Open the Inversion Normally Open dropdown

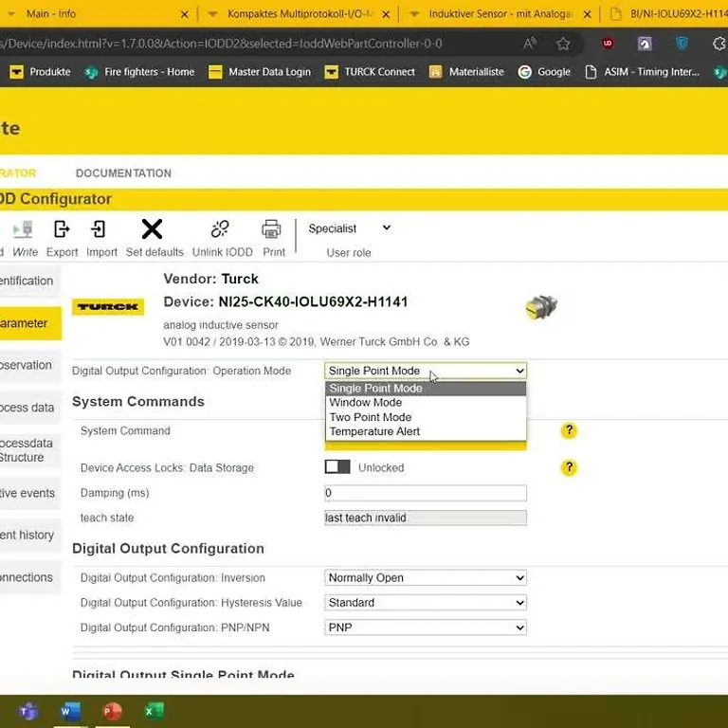[426, 577]
